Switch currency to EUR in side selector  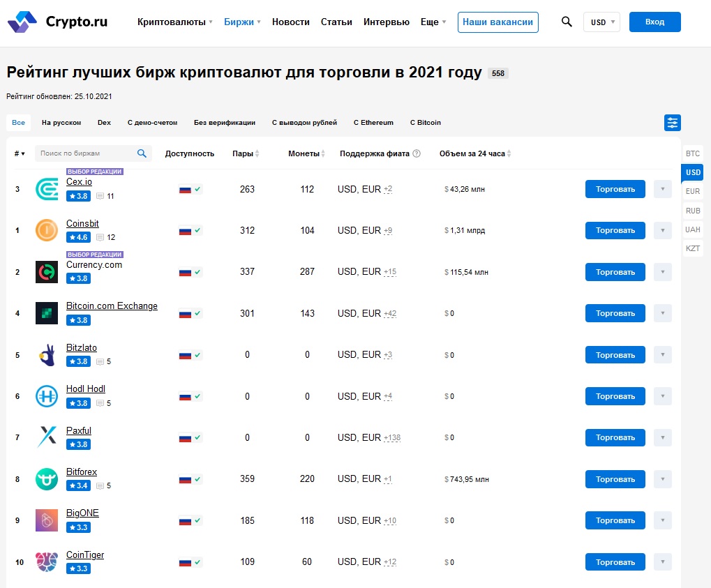[692, 191]
